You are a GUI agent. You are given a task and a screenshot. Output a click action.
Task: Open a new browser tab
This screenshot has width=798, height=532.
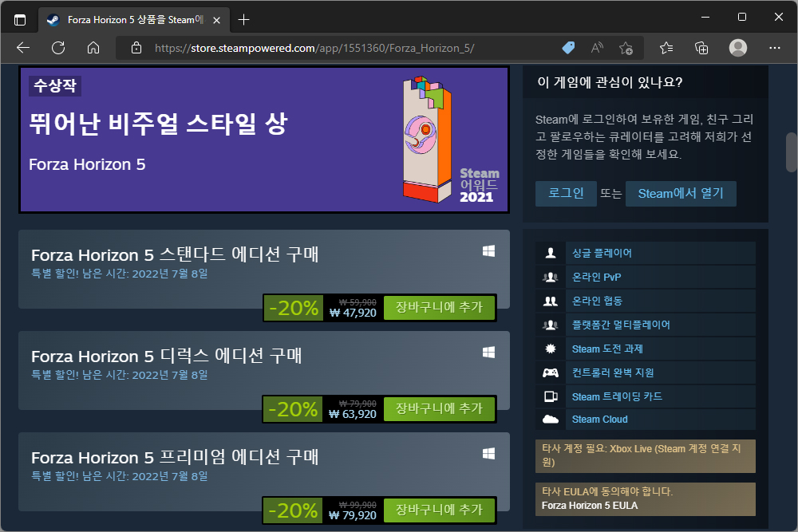243,20
